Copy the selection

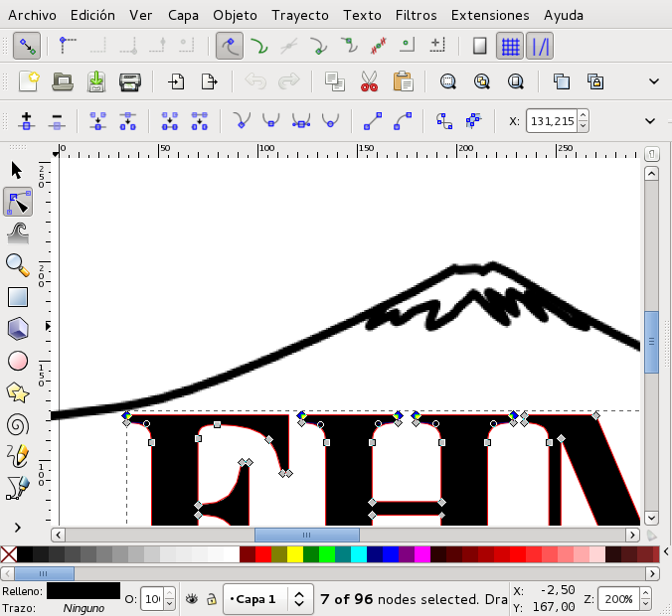point(335,81)
